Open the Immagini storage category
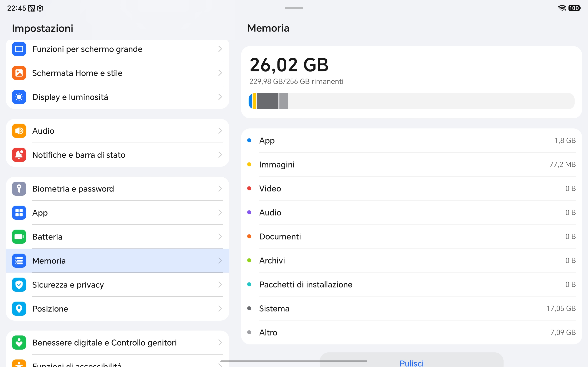 click(x=412, y=165)
